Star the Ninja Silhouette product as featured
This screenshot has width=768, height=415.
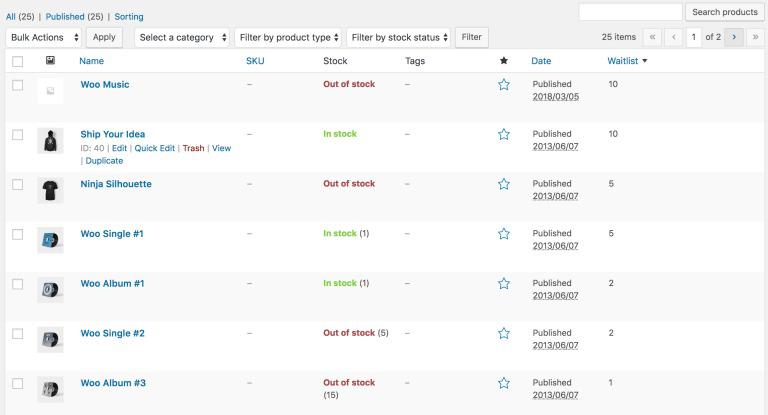504,184
